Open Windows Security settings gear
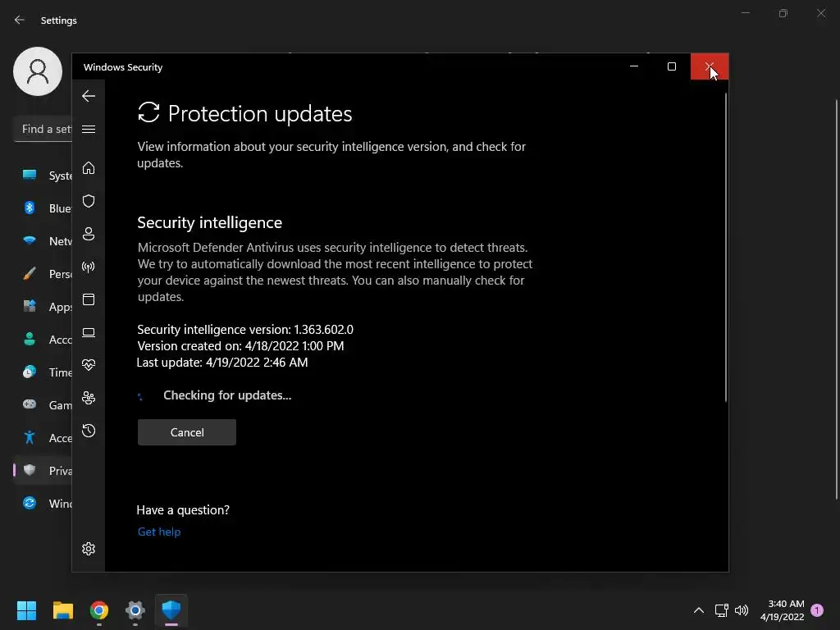The image size is (840, 630). (x=89, y=549)
